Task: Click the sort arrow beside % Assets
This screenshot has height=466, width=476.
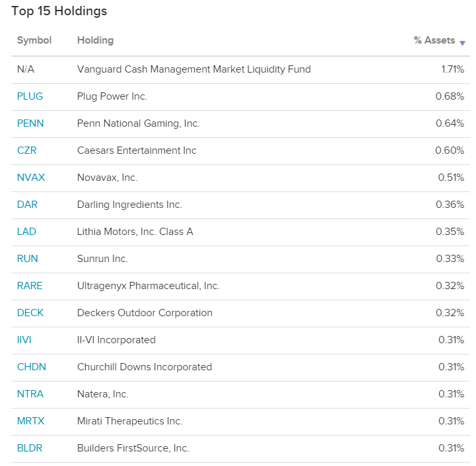Action: (x=462, y=42)
